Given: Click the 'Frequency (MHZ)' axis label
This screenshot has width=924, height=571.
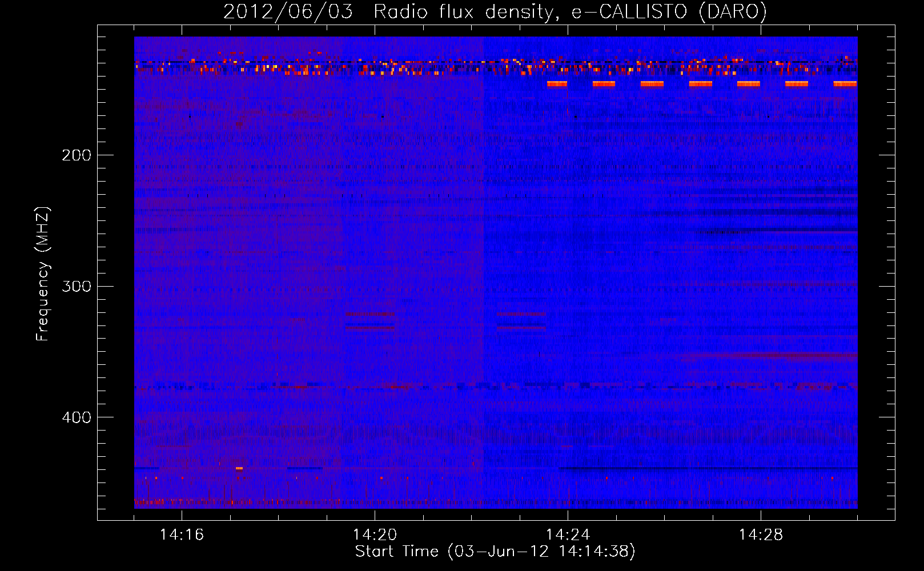Looking at the screenshot, I should [x=43, y=274].
